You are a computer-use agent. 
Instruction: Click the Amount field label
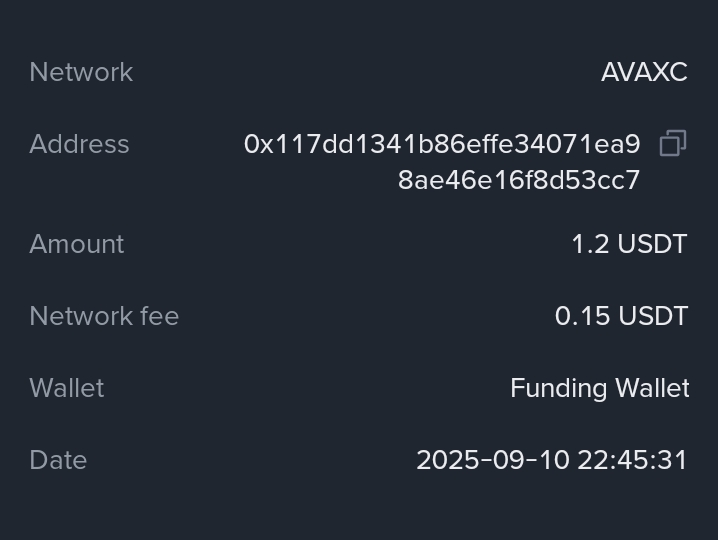pos(77,244)
